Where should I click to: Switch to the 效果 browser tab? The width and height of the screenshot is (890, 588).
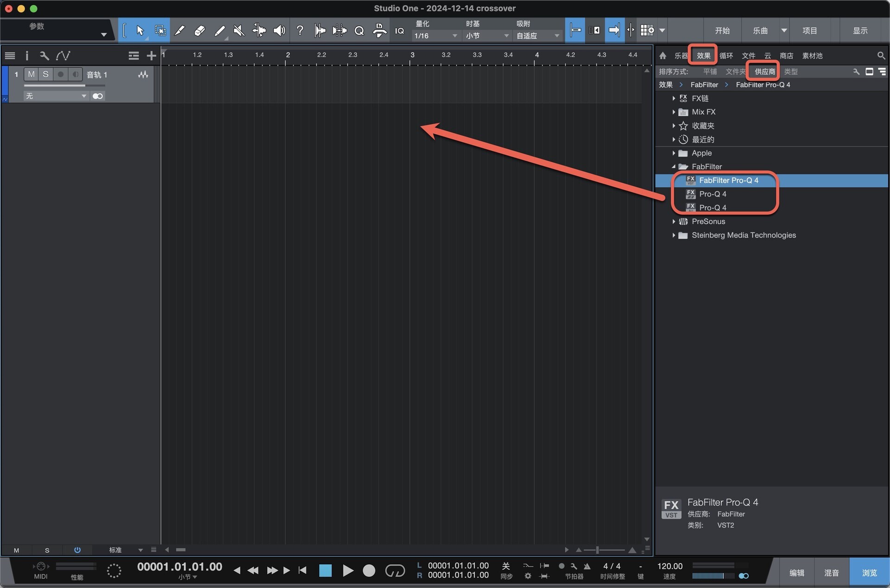coord(703,56)
